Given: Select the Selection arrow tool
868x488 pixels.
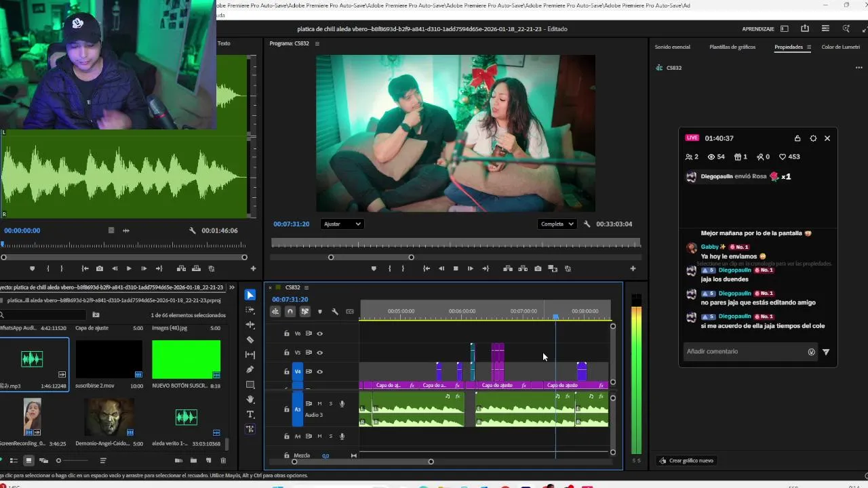Looking at the screenshot, I should [x=250, y=295].
